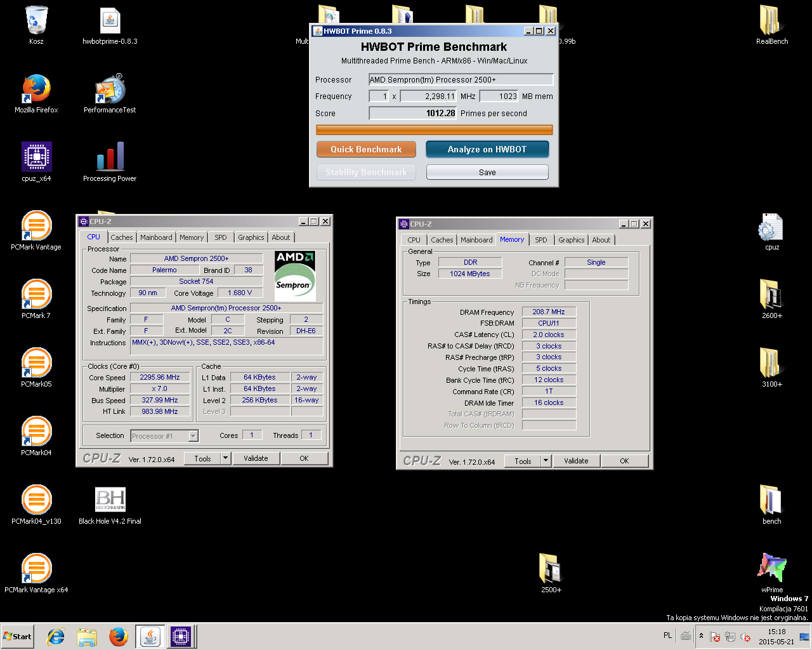Select CPU tab in left CPU-Z window
The image size is (812, 650).
(94, 237)
